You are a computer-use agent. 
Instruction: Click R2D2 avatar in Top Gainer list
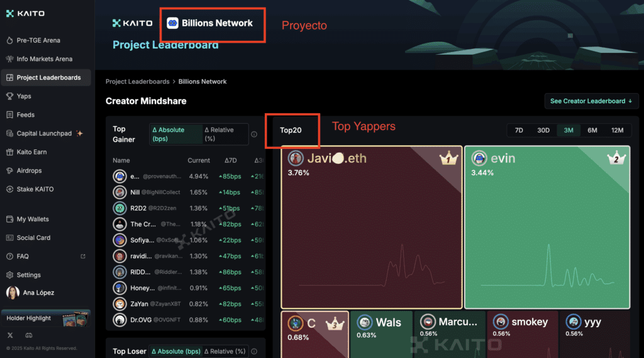[x=119, y=209]
